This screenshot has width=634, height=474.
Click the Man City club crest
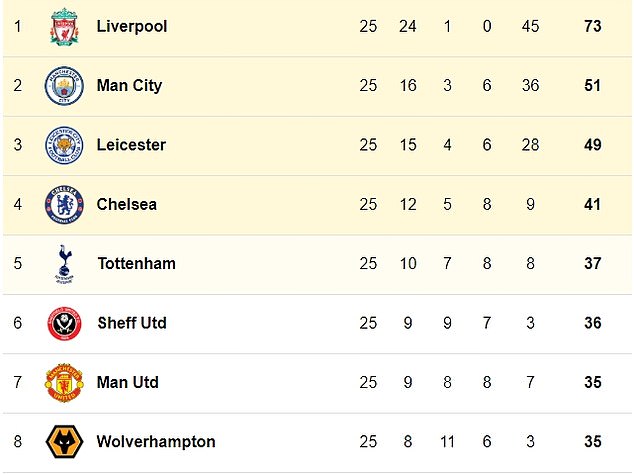tap(64, 86)
